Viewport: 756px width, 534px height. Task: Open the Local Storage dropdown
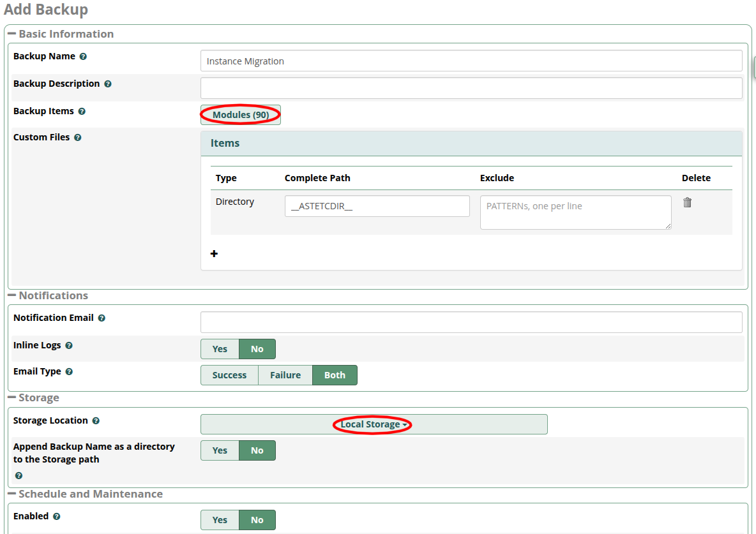(x=374, y=424)
